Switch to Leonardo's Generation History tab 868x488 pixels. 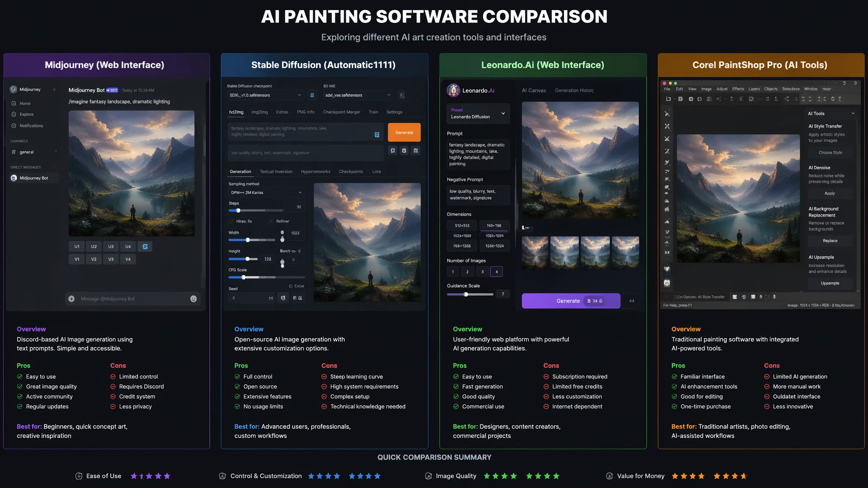[574, 90]
